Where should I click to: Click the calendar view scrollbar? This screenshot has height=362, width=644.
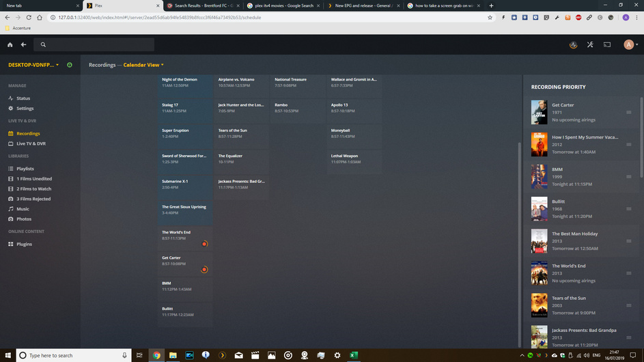pos(520,245)
